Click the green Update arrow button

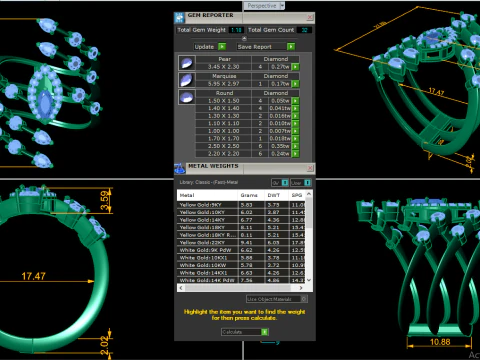pos(222,47)
